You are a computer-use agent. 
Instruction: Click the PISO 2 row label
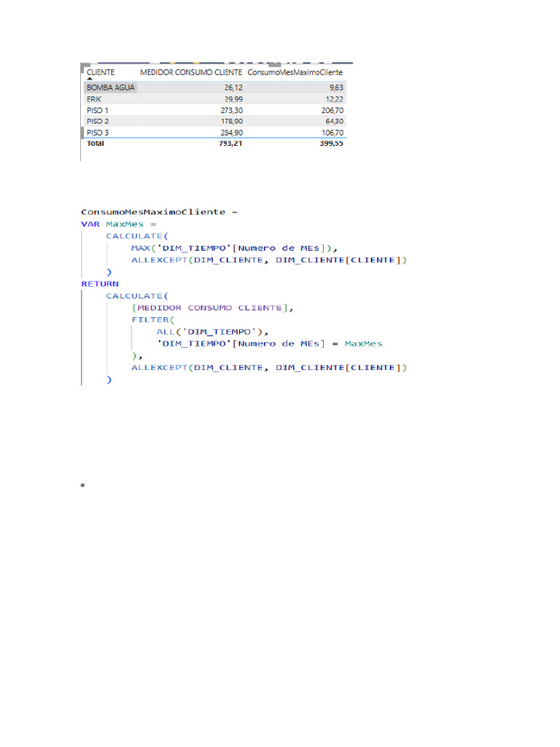[98, 121]
